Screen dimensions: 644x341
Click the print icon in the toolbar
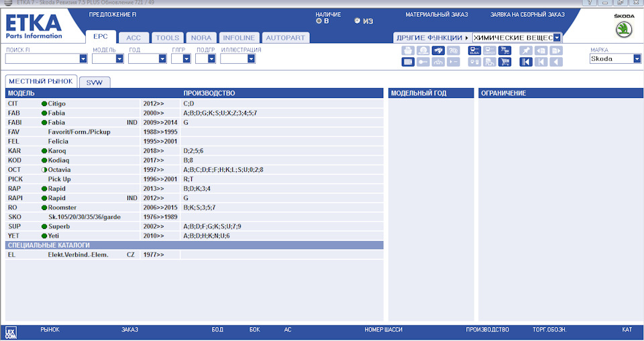click(x=408, y=50)
